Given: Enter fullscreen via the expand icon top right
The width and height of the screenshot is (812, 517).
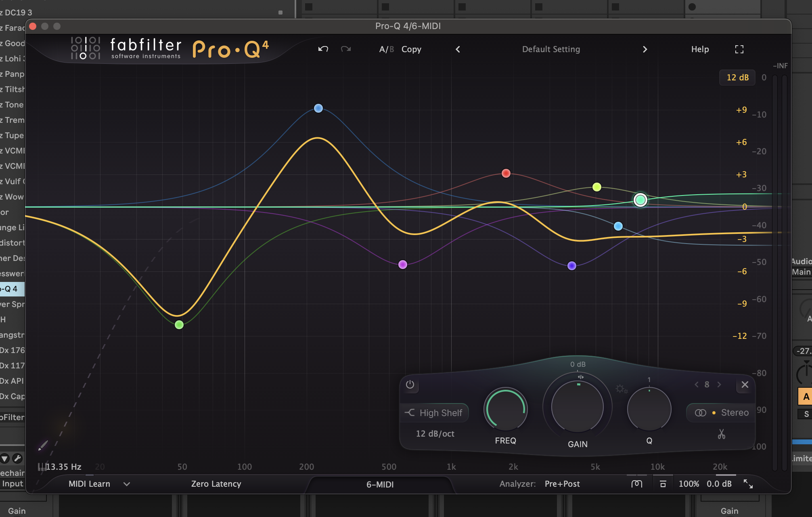Looking at the screenshot, I should (x=739, y=49).
